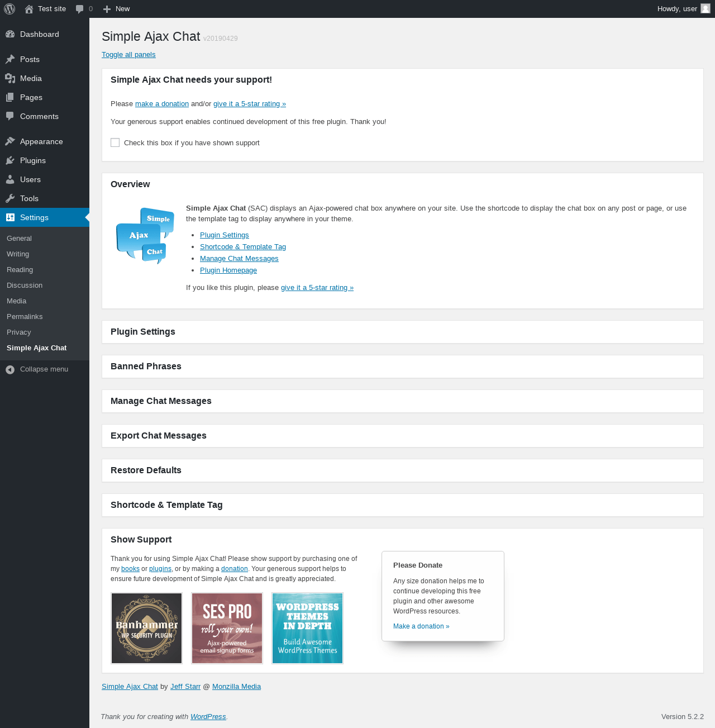715x728 pixels.
Task: Click the donation link in Show Support text
Action: [235, 569]
